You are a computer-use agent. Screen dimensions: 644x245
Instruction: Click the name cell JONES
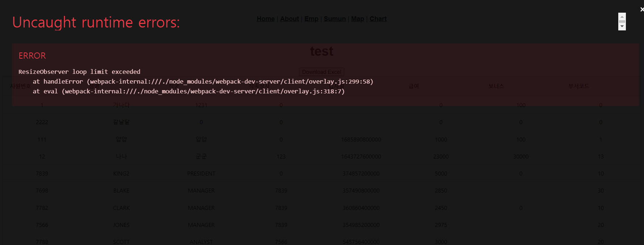click(x=121, y=225)
